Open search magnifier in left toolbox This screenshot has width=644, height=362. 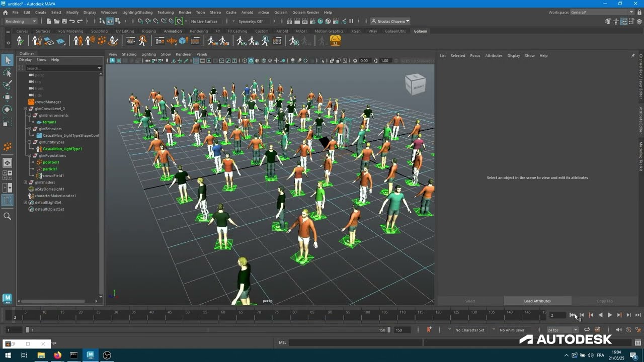point(7,216)
